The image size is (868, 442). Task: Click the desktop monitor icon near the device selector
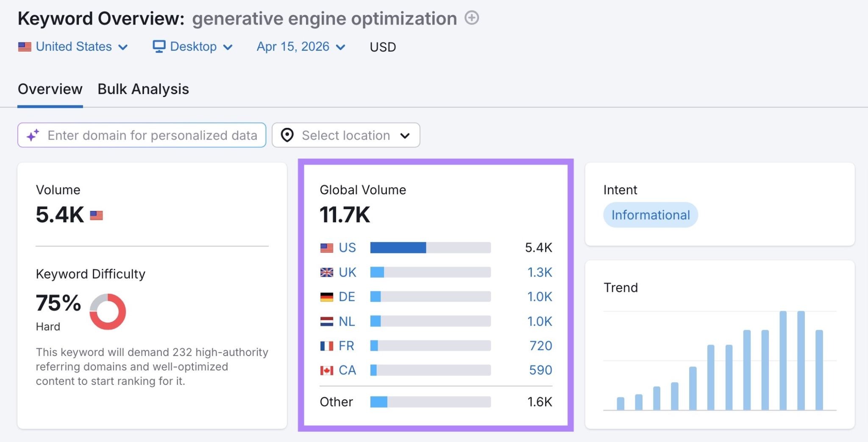click(159, 47)
